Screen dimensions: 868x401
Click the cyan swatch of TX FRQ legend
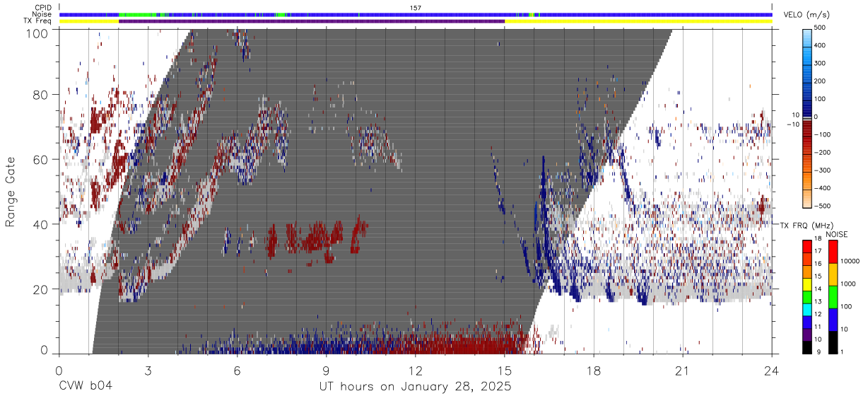[x=808, y=310]
